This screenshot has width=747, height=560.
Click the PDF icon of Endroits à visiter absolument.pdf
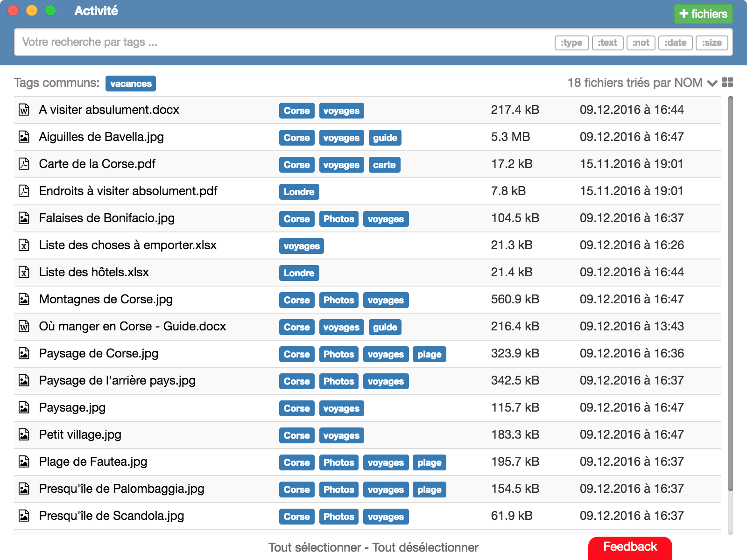(24, 191)
